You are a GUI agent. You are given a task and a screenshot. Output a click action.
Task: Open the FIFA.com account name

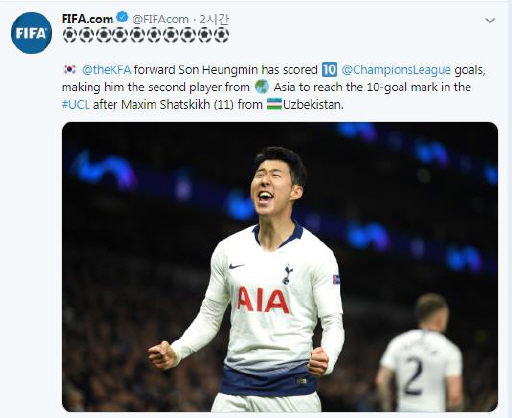(x=87, y=19)
